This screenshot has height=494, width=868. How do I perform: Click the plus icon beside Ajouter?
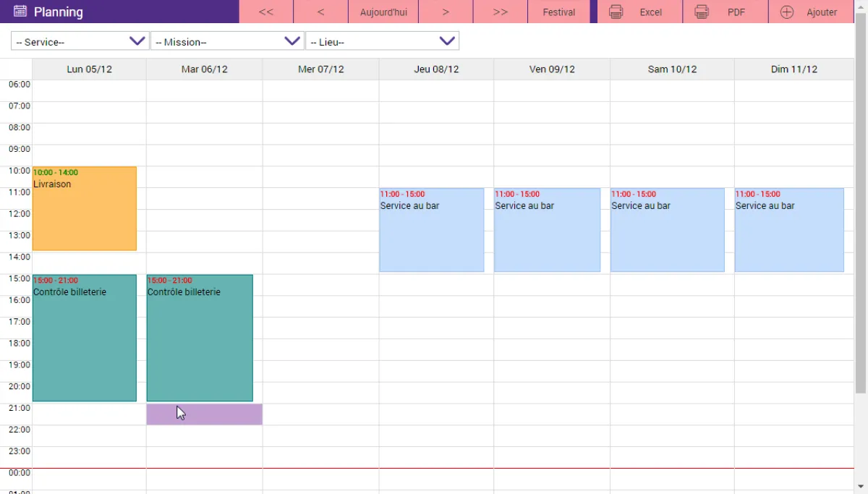point(787,12)
